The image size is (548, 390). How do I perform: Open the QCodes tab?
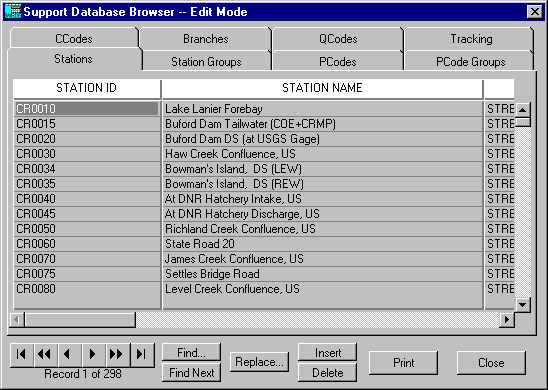click(x=338, y=38)
